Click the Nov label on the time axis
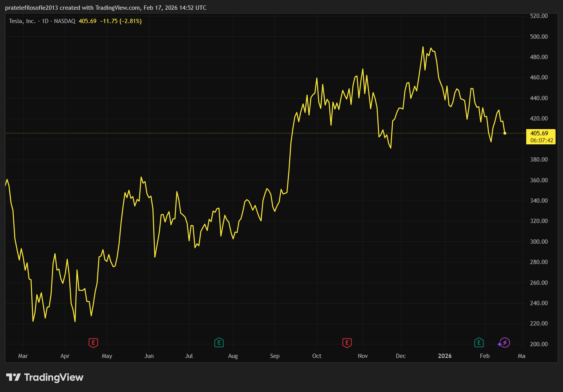 coord(363,356)
